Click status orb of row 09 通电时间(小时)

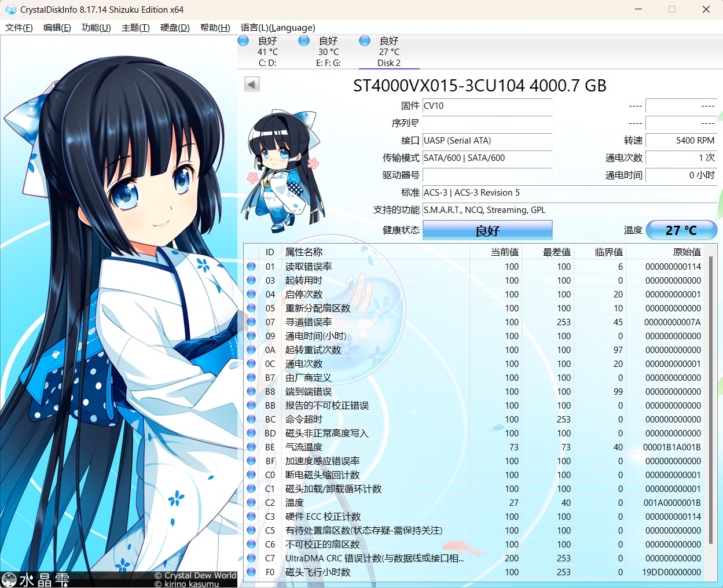coord(251,336)
